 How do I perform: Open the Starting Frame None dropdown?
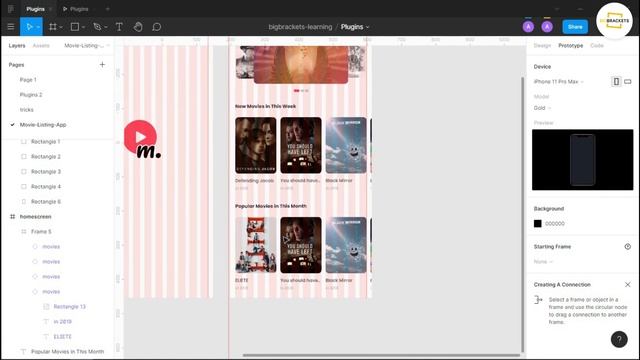(x=543, y=262)
